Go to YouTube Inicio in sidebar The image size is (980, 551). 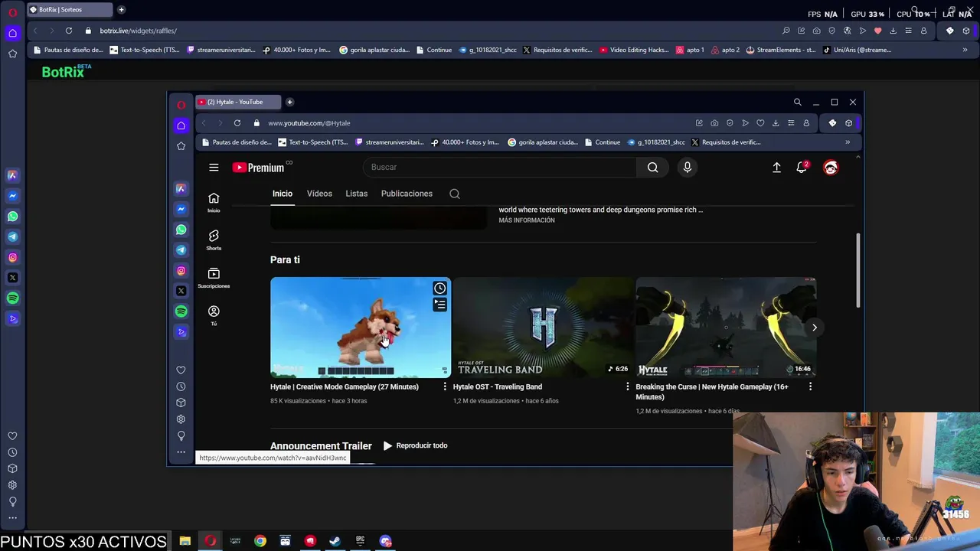(x=214, y=202)
